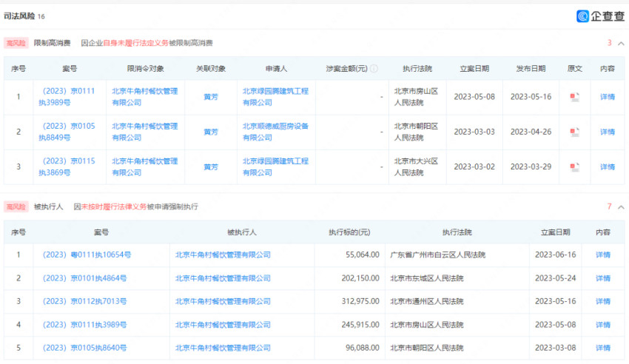Screen dimensions: 629x364
Task: Click 被执行人 company in 312,975.00 row
Action: click(223, 301)
